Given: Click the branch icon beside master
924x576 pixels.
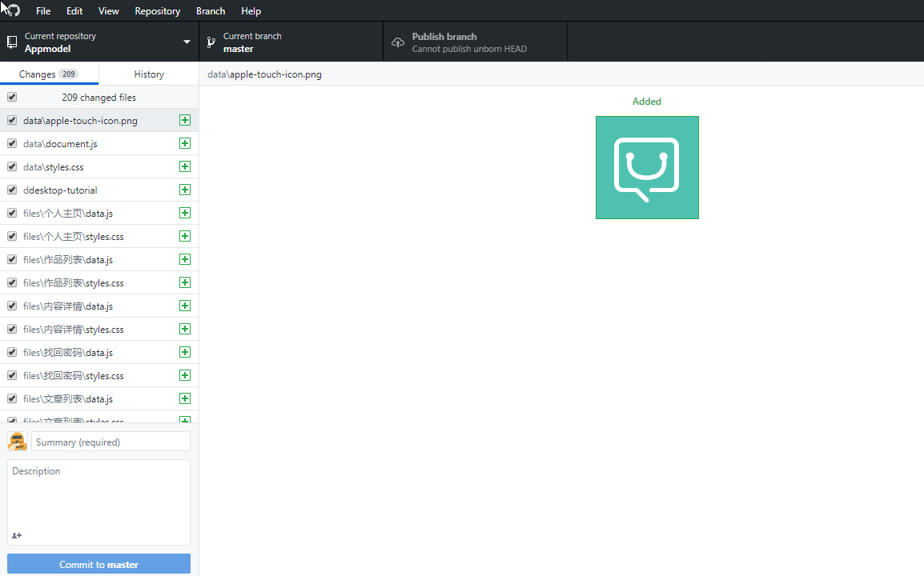Looking at the screenshot, I should click(211, 42).
